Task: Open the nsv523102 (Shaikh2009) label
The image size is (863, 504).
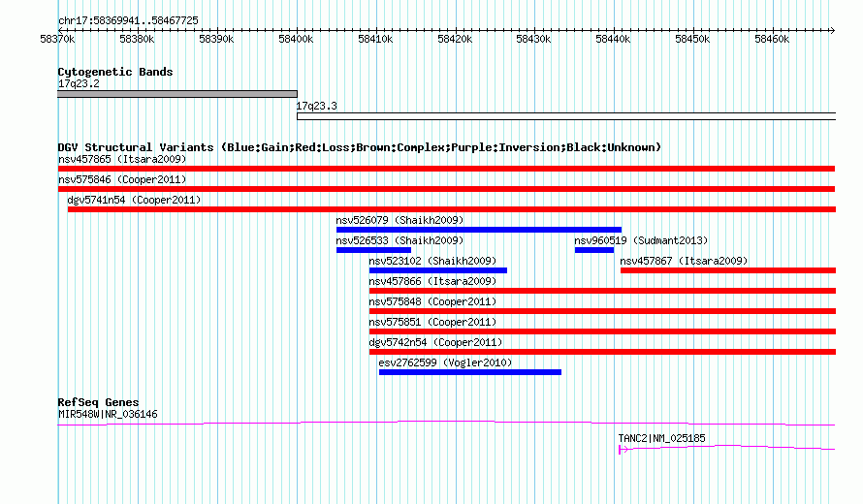Action: point(433,261)
